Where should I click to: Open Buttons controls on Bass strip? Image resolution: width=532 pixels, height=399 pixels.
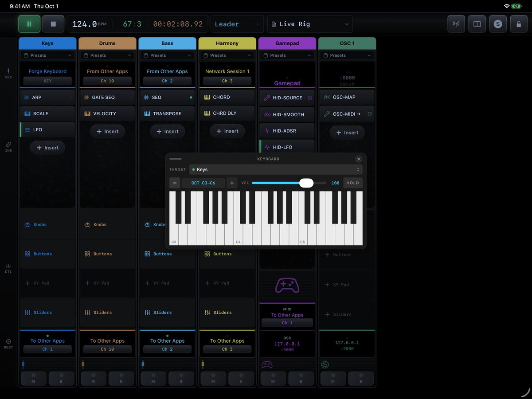coord(167,254)
